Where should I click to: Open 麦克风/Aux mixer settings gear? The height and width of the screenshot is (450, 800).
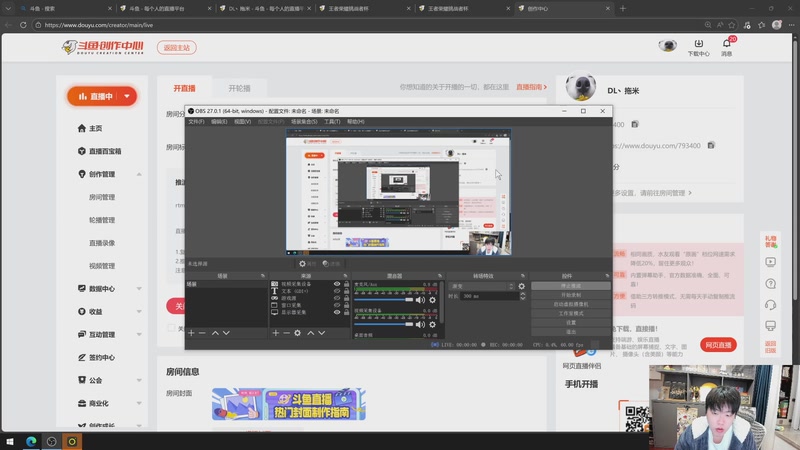pos(433,300)
